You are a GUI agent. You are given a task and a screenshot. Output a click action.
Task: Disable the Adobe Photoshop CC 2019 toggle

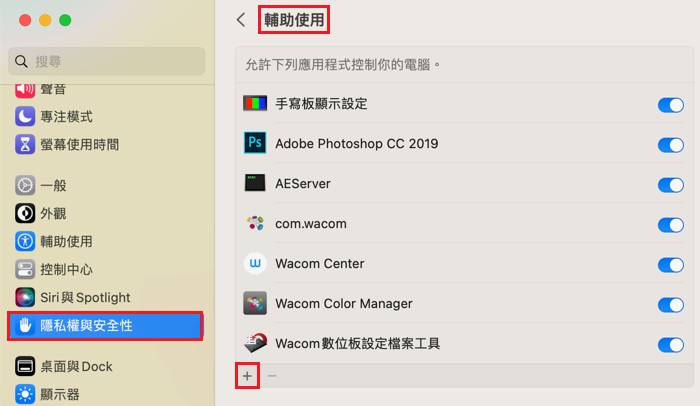pos(671,145)
